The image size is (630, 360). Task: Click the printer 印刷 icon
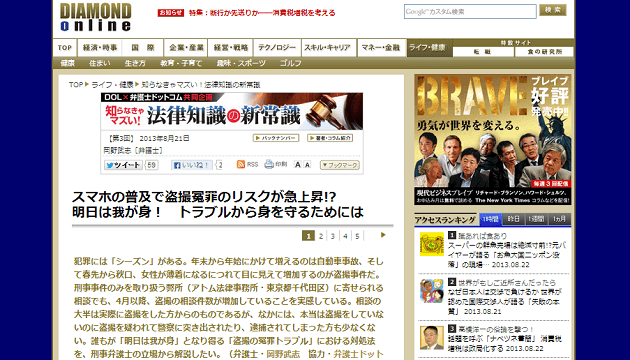coord(269,164)
